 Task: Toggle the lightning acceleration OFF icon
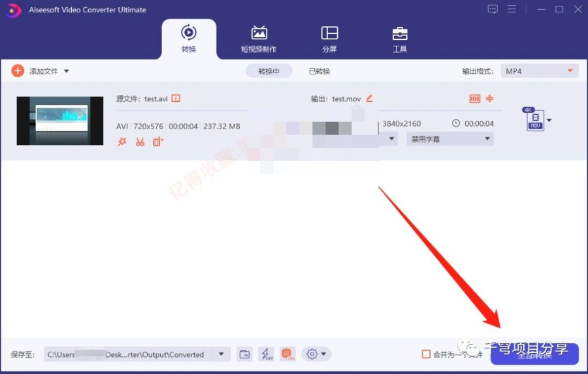pos(266,354)
